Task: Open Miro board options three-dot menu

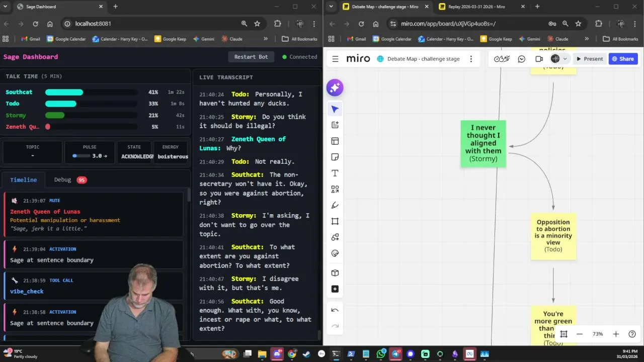Action: 471,59
